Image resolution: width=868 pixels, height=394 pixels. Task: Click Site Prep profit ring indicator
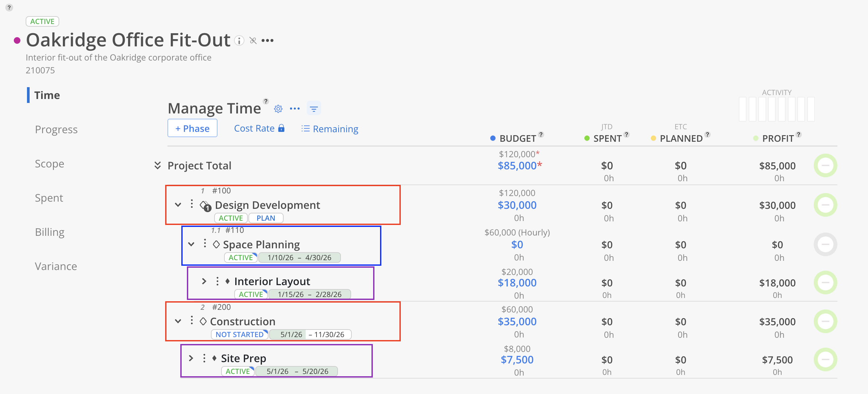pyautogui.click(x=825, y=359)
